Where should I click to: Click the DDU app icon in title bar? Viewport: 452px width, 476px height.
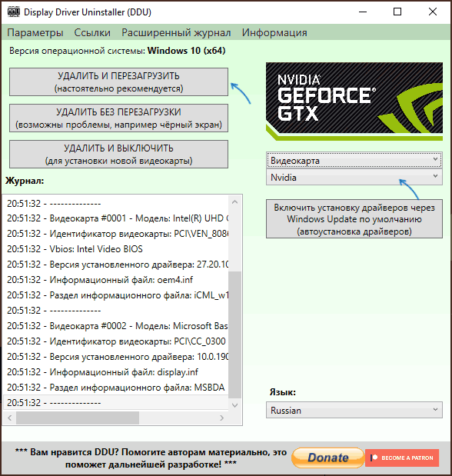[x=13, y=12]
